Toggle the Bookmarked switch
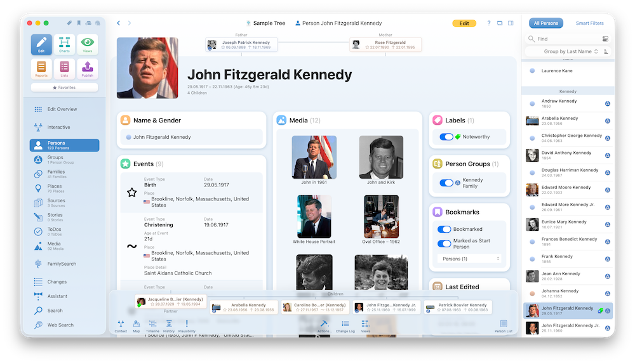This screenshot has width=635, height=364. [x=444, y=230]
